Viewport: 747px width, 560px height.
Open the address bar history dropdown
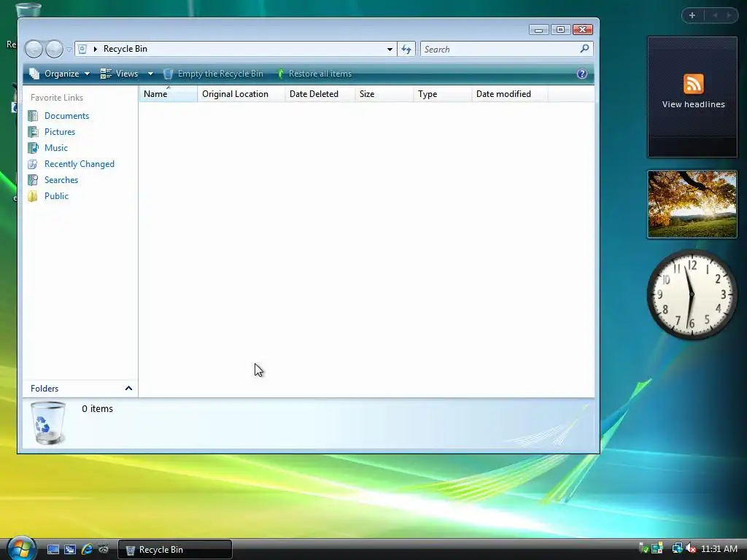pyautogui.click(x=390, y=49)
